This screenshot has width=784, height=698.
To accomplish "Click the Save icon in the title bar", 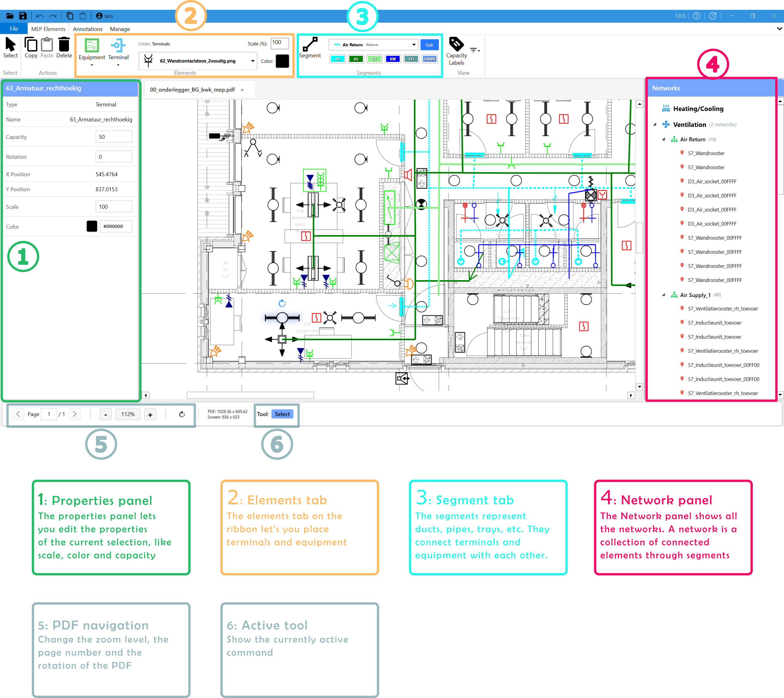I will coord(23,16).
